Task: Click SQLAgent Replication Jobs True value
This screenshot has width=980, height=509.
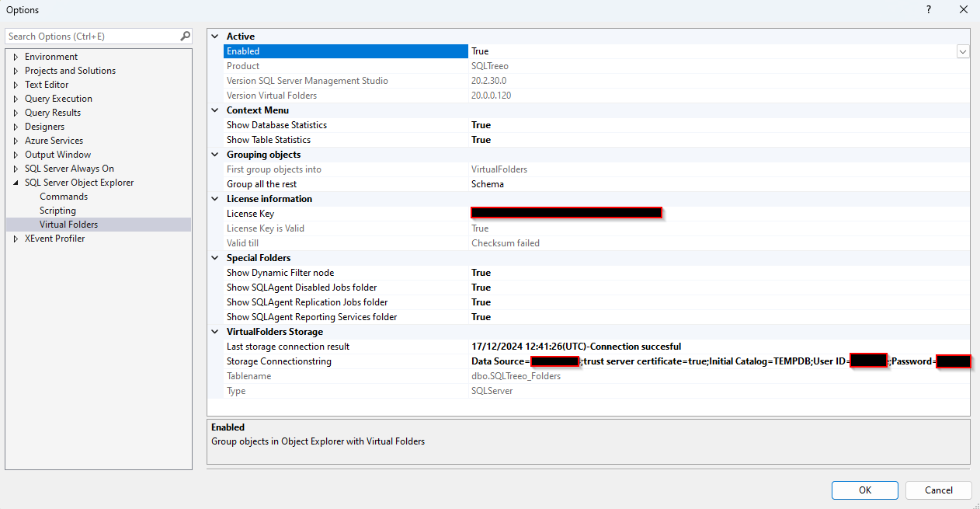Action: 481,302
